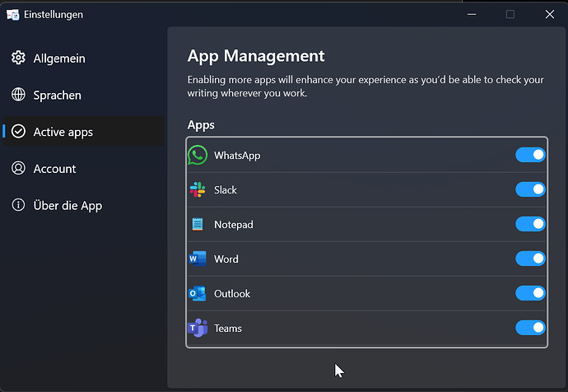Click the WhatsApp app icon
Viewport: 568px width, 392px height.
click(198, 155)
